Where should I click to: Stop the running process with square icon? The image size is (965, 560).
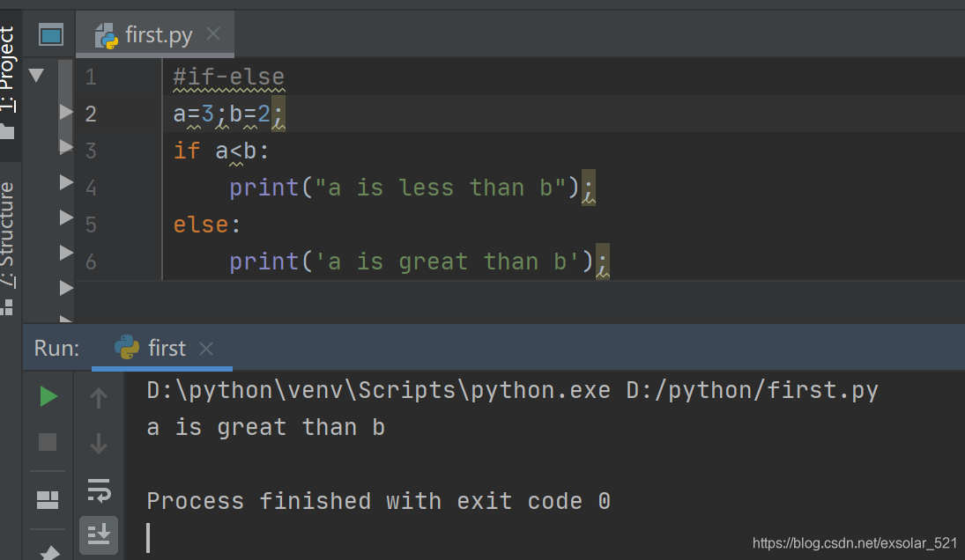pyautogui.click(x=48, y=442)
